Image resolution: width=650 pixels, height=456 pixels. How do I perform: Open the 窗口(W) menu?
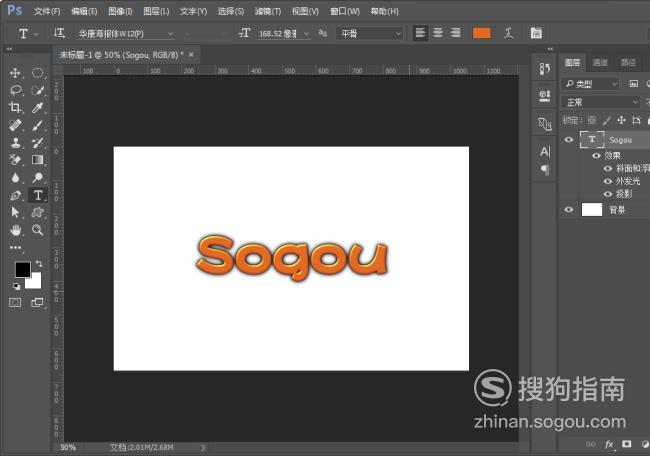344,11
